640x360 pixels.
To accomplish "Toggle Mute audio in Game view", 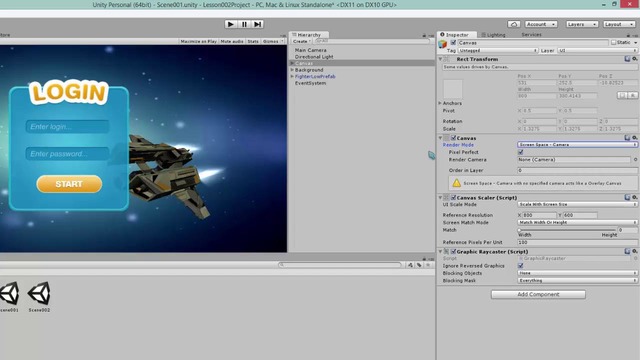I will point(232,41).
